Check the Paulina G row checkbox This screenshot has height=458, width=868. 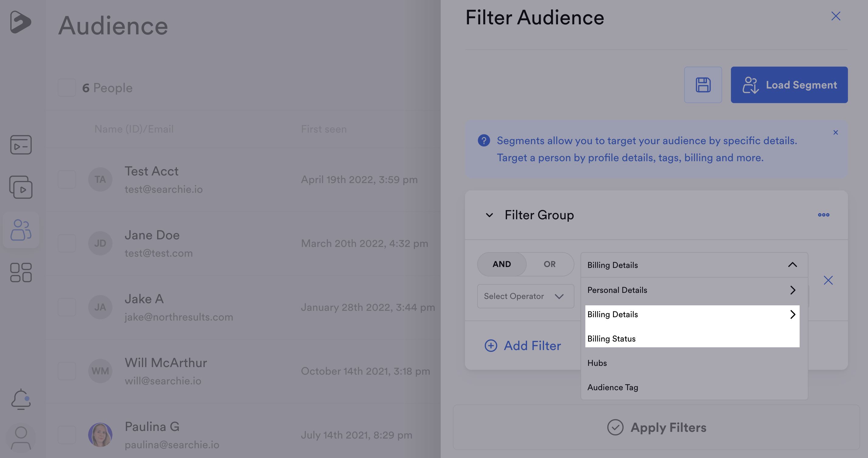coord(67,435)
